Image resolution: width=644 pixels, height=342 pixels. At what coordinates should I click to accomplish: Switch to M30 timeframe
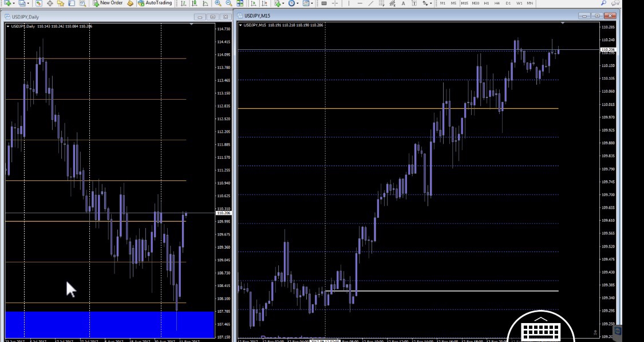click(x=476, y=3)
